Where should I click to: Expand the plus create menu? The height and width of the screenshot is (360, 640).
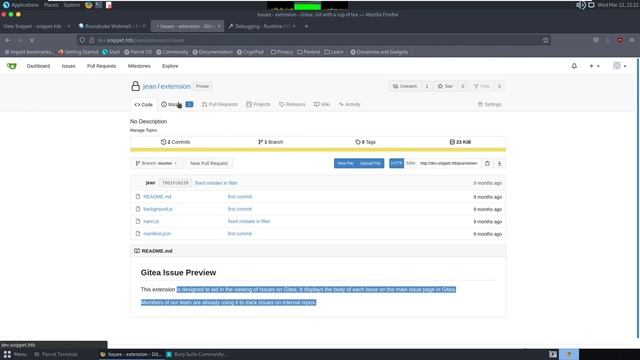pyautogui.click(x=594, y=66)
